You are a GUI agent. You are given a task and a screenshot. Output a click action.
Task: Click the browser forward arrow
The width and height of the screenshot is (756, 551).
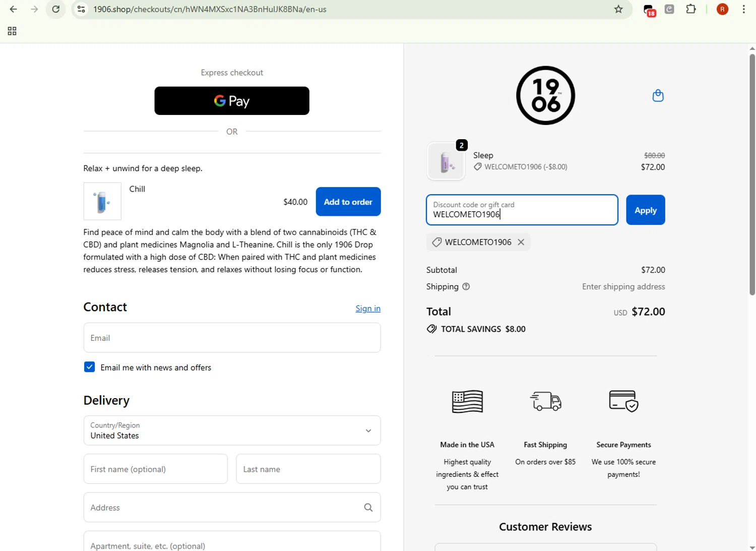click(34, 9)
